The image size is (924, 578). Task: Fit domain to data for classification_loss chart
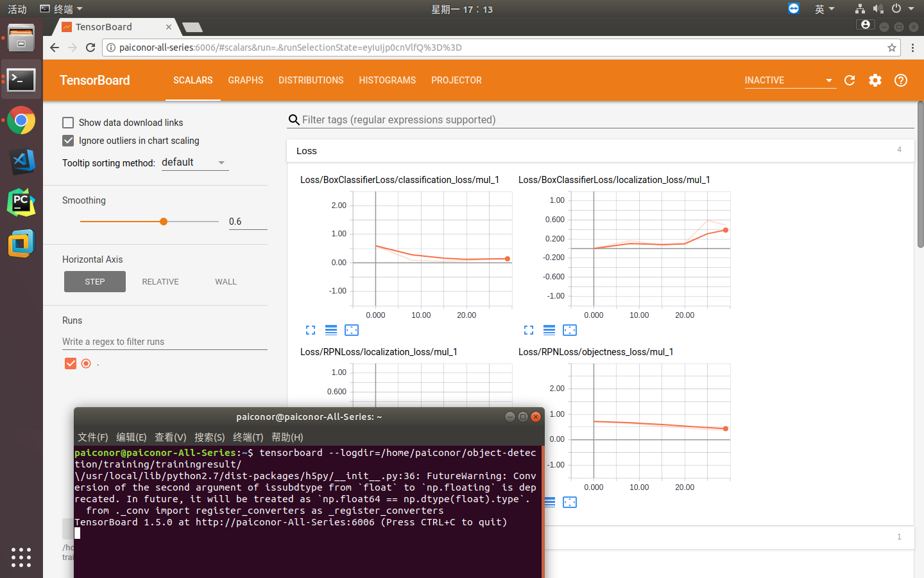click(x=352, y=330)
